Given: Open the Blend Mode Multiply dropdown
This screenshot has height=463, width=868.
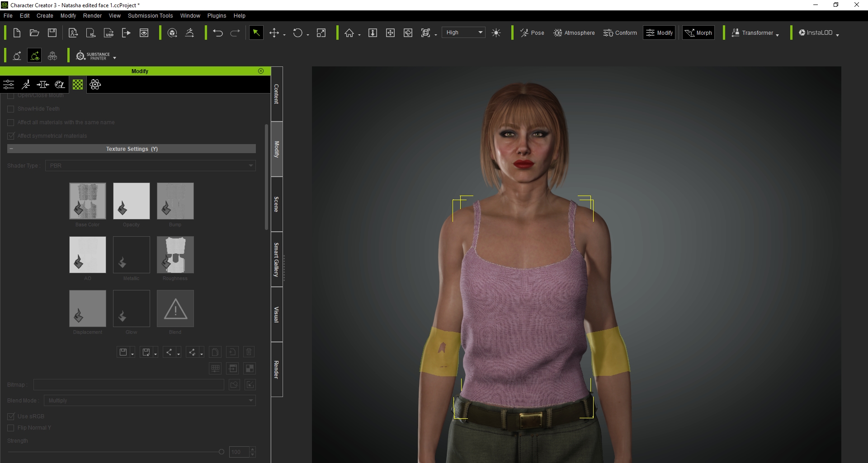Looking at the screenshot, I should 150,401.
